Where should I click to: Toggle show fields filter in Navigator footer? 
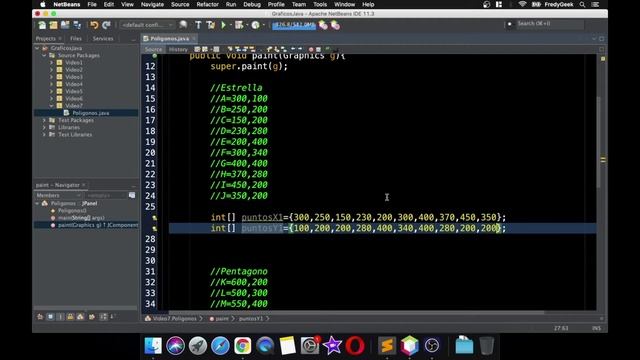tap(50, 316)
